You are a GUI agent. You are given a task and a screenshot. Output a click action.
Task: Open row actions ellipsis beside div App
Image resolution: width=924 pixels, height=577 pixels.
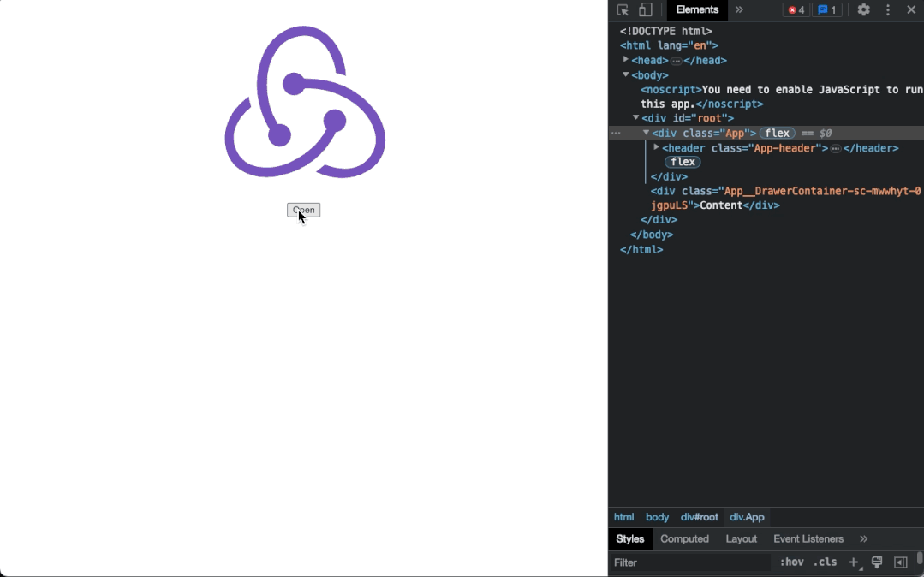616,134
